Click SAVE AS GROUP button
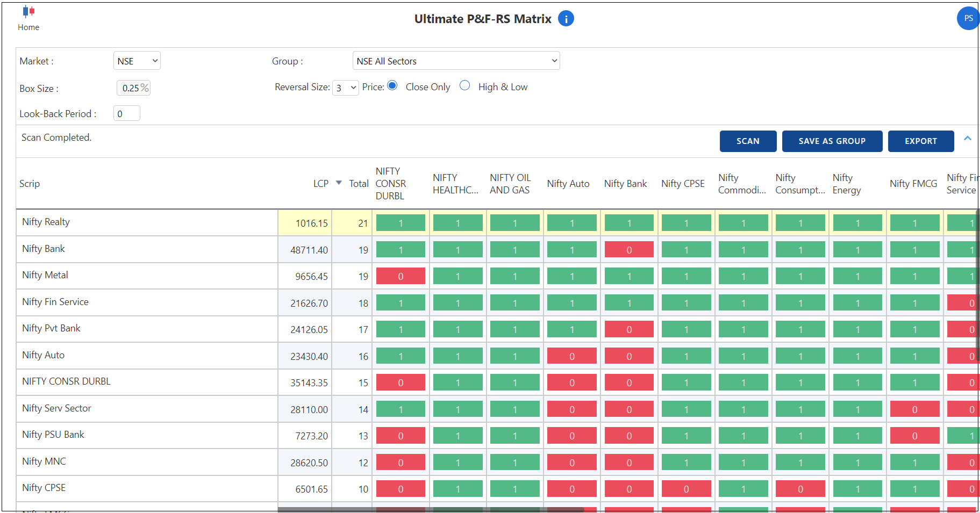This screenshot has width=980, height=513. pyautogui.click(x=832, y=141)
